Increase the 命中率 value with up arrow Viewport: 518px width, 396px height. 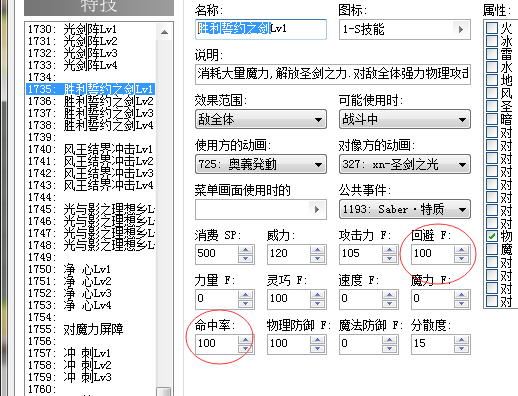(x=246, y=340)
